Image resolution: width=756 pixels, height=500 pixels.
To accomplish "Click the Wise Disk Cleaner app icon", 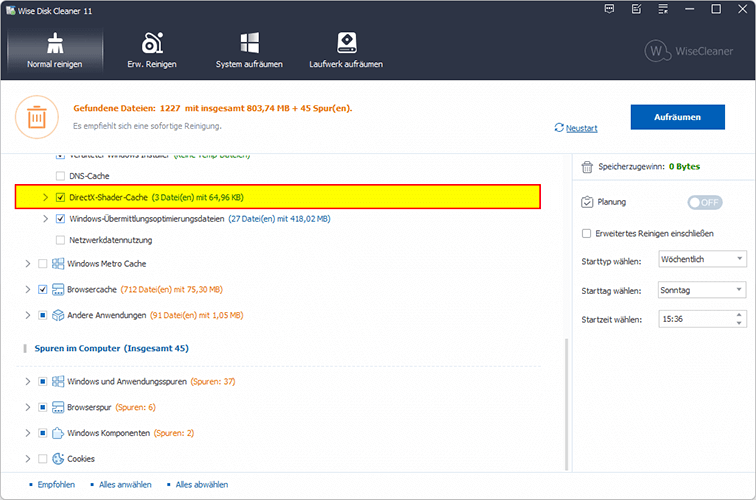I will coord(10,10).
